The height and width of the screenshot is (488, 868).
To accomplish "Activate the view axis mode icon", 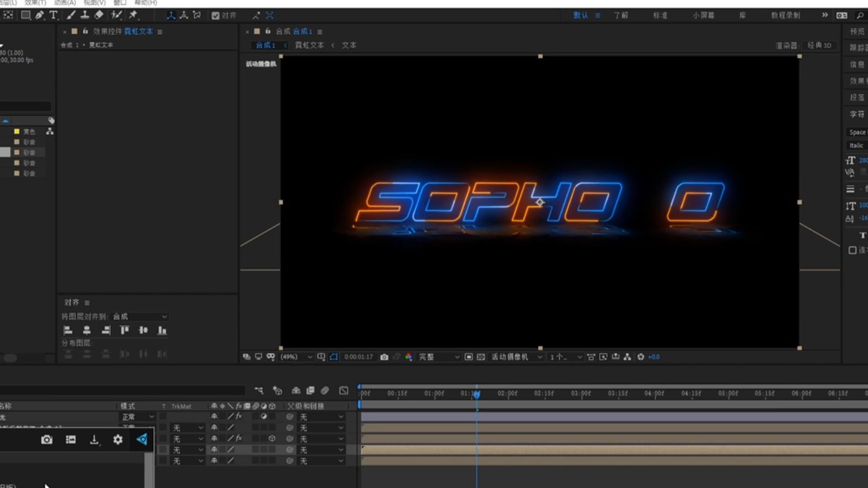I will (x=197, y=15).
